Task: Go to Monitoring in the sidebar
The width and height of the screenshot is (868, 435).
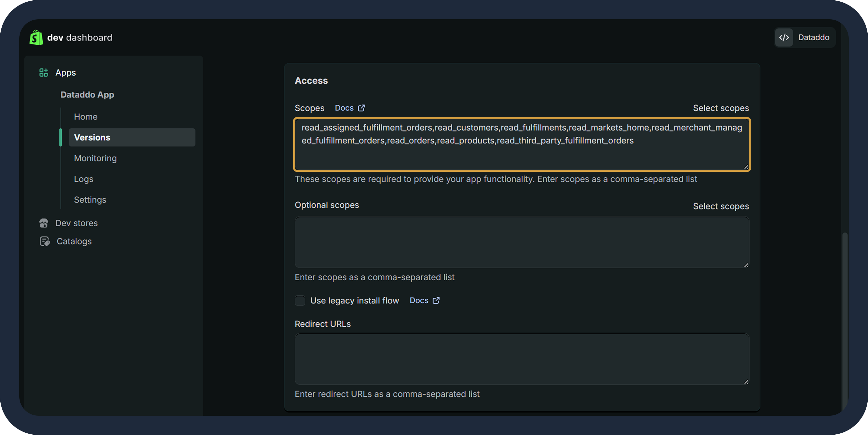Action: [x=95, y=158]
